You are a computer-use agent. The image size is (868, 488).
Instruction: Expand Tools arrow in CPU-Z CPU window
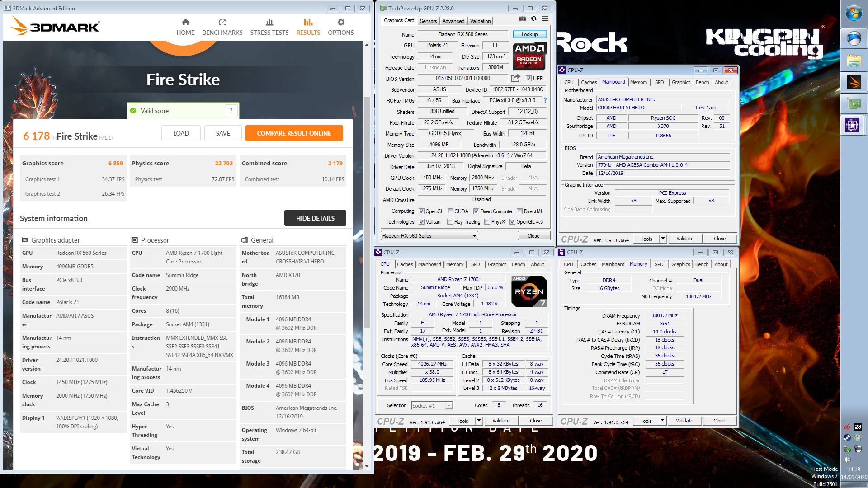click(479, 421)
